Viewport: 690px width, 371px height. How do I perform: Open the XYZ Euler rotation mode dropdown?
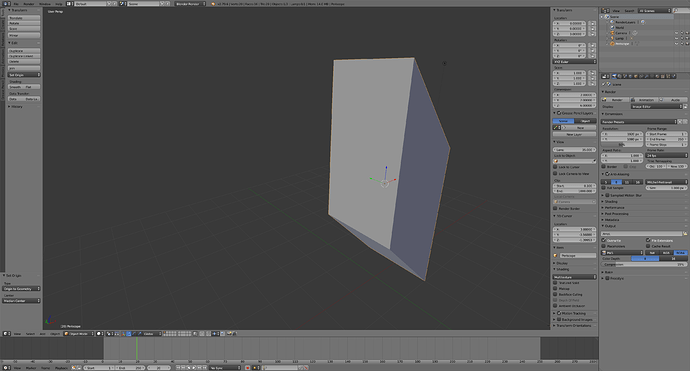tap(575, 62)
